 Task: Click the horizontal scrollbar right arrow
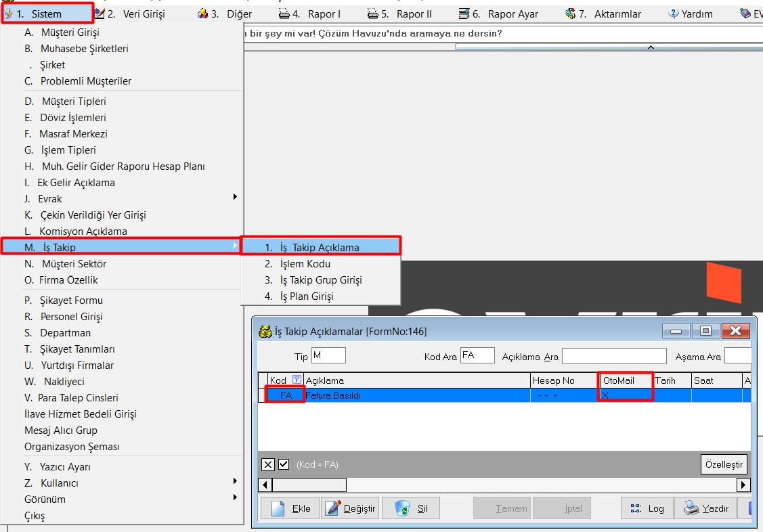tap(744, 485)
